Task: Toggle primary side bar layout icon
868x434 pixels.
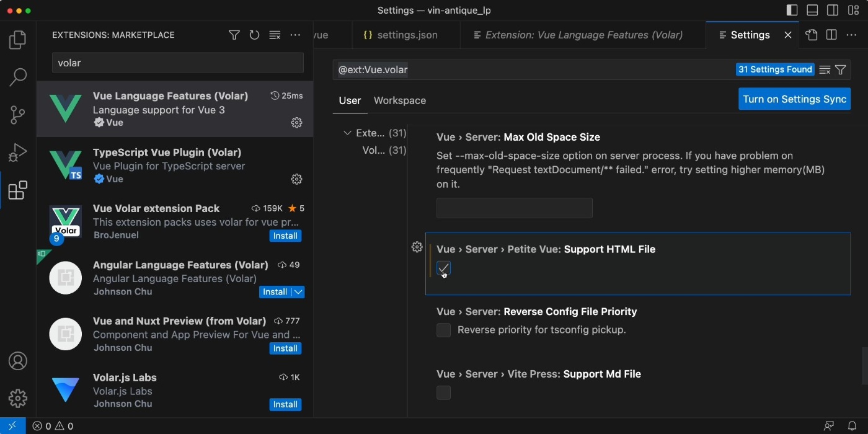Action: pyautogui.click(x=792, y=11)
